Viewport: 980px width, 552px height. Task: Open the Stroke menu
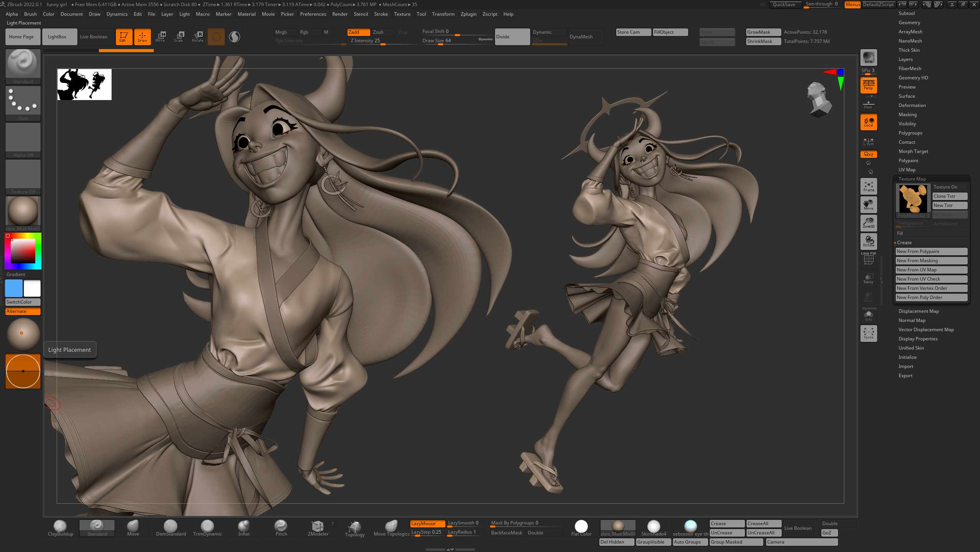click(381, 14)
